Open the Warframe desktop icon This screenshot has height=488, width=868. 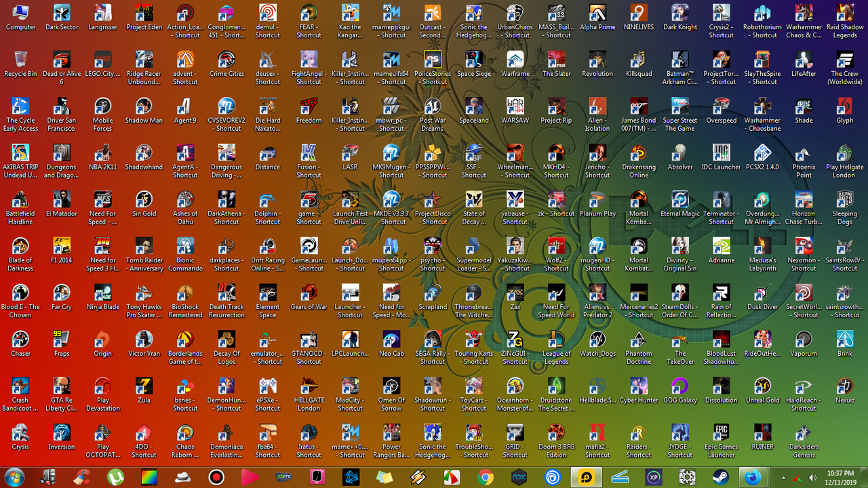[x=515, y=64]
